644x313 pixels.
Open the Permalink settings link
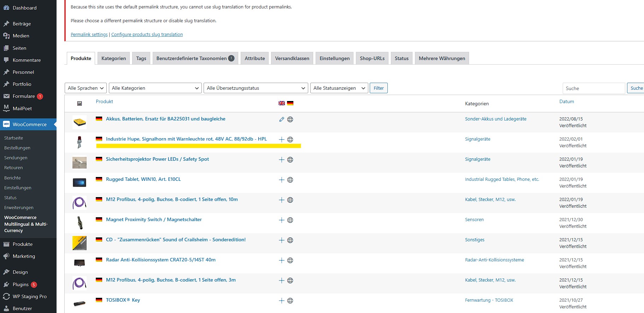pyautogui.click(x=89, y=34)
